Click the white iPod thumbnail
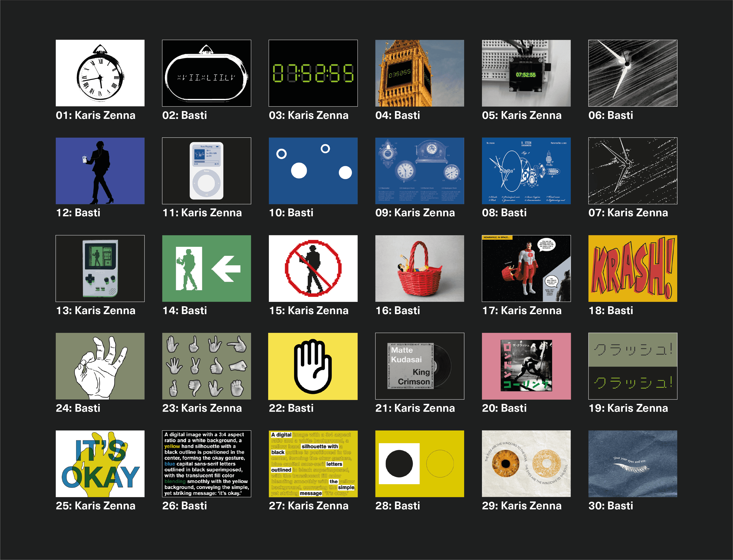 (207, 171)
